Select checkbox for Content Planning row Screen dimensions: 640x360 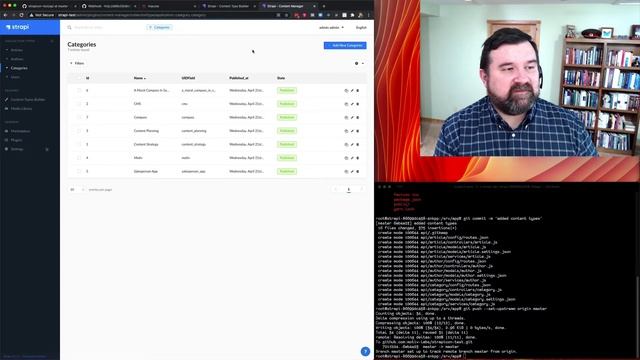(x=79, y=131)
